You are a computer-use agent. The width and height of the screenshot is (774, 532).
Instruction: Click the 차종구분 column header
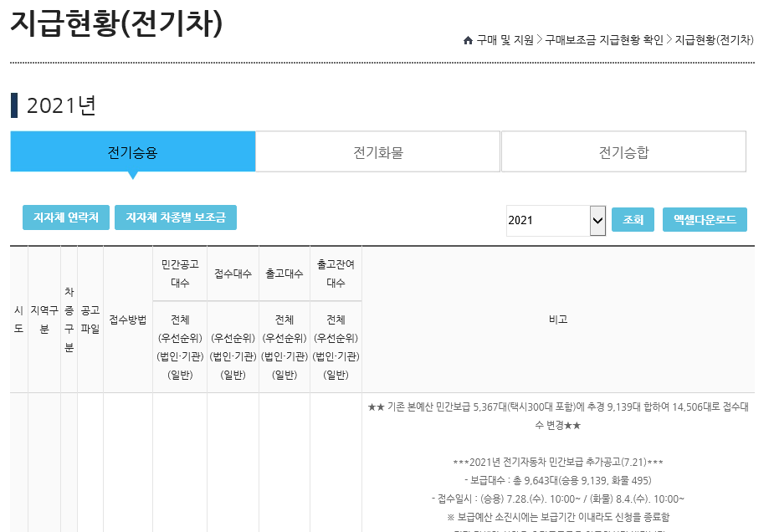pos(69,320)
